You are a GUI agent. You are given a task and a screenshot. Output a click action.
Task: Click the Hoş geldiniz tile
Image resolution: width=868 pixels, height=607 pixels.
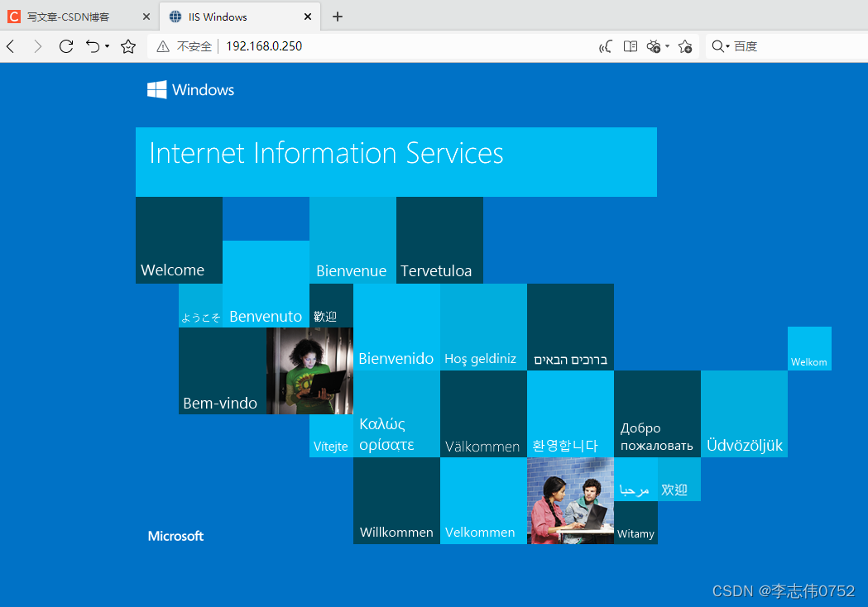pyautogui.click(x=483, y=327)
